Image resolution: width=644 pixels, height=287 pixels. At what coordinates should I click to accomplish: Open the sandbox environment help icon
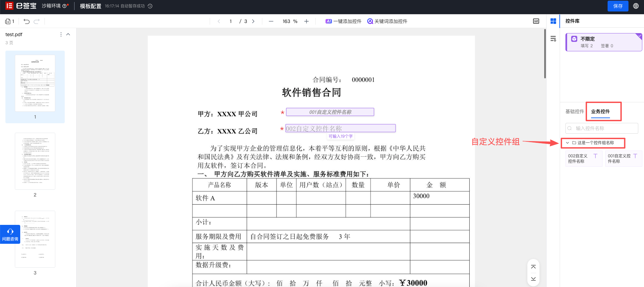tap(64, 6)
